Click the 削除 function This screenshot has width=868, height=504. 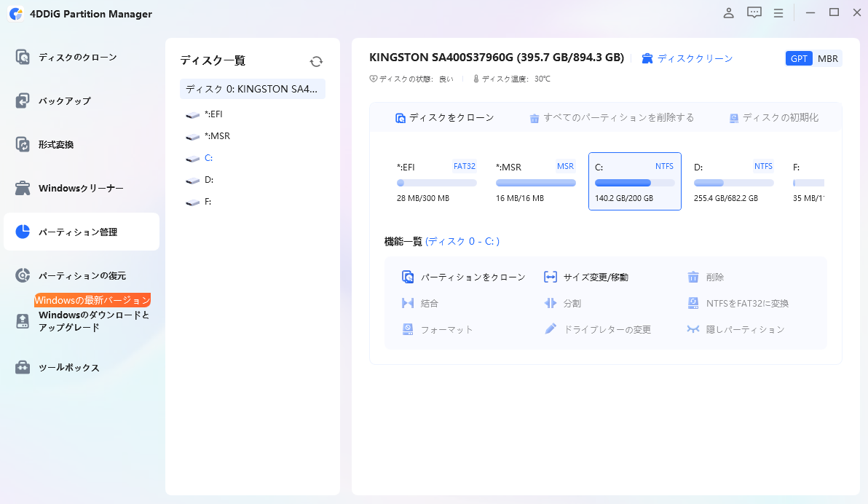(x=706, y=277)
